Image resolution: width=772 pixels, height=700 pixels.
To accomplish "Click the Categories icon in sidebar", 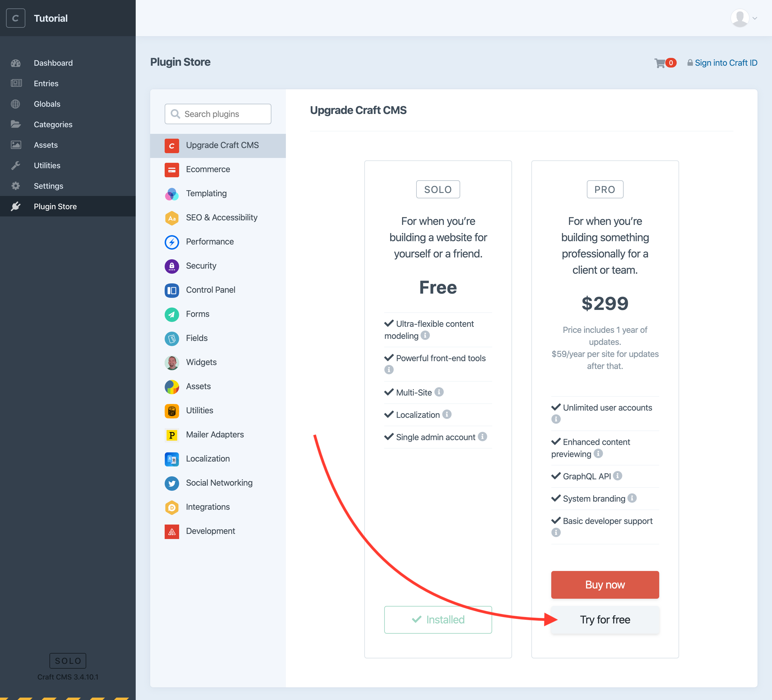I will (17, 125).
